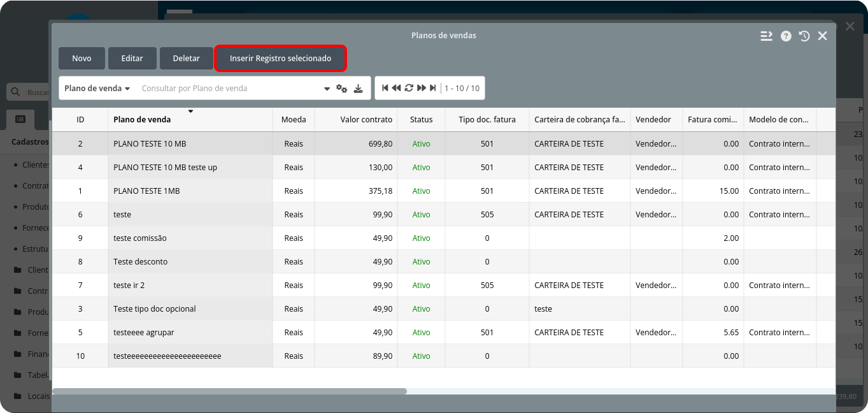Click value 699,80 in Valor contrato

pos(380,144)
